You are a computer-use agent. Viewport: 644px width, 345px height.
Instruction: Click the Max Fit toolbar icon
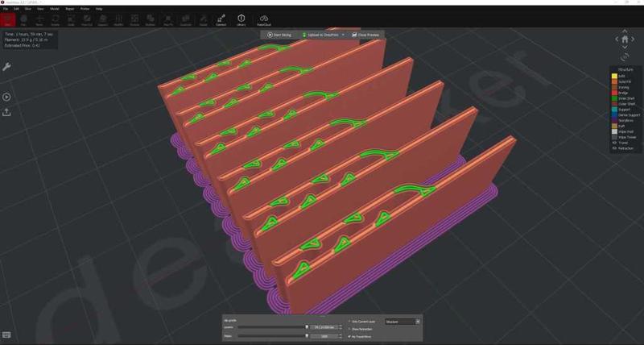click(x=168, y=19)
